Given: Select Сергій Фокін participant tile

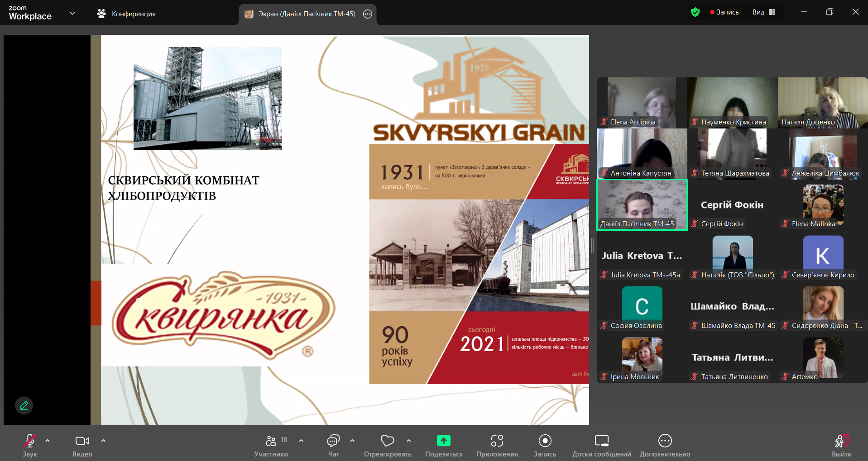Looking at the screenshot, I should [732, 204].
